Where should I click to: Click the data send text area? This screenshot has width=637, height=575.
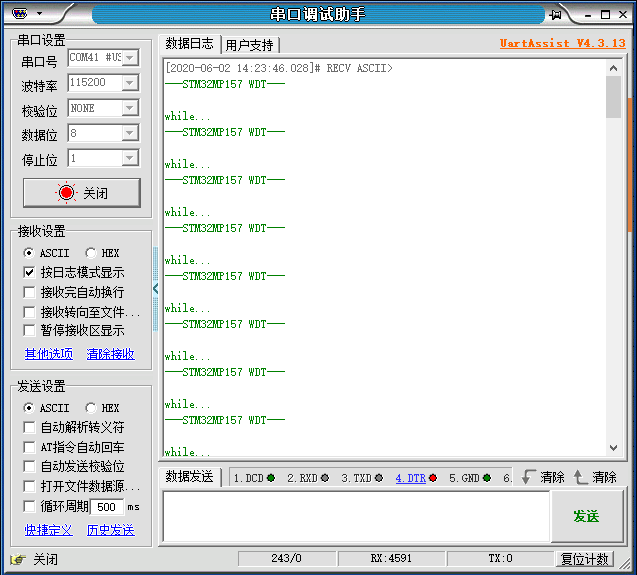(356, 516)
